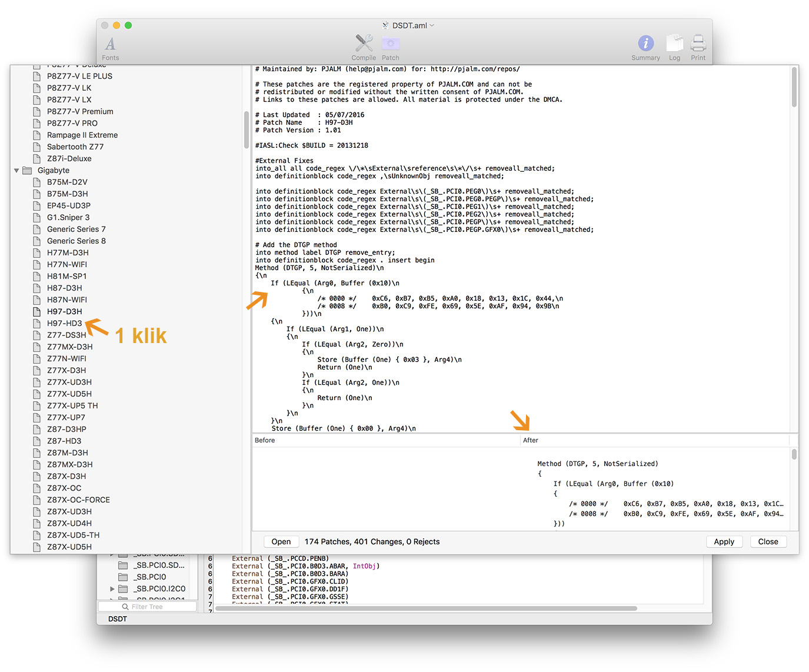Select the G1.Sniper 3 patch
Screen dimensions: 809x672
click(68, 217)
